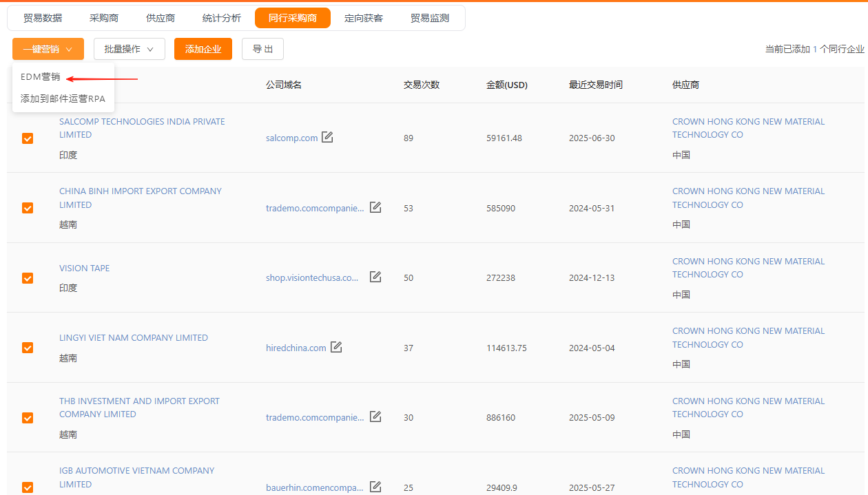
Task: Uncheck IGB AUTOMOTIVE VIETNAM row checkbox
Action: click(x=28, y=487)
